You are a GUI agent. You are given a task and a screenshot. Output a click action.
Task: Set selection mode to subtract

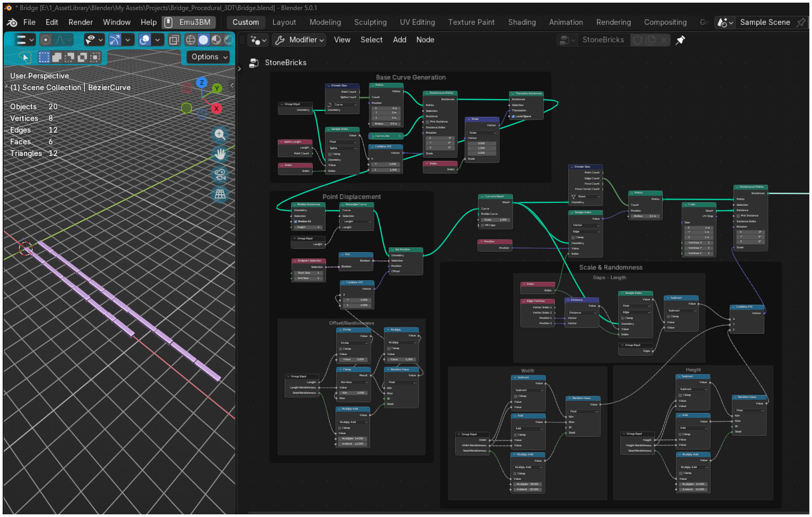(x=70, y=57)
